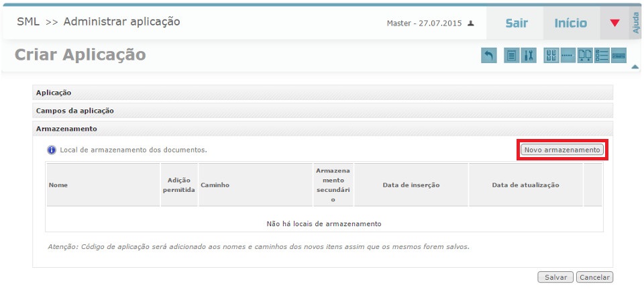This screenshot has height=296, width=644.
Task: Collapse the Armazenamento section
Action: point(323,129)
